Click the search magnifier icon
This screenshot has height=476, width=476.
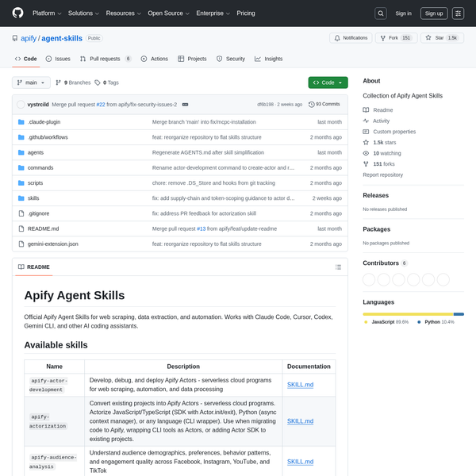tap(380, 13)
